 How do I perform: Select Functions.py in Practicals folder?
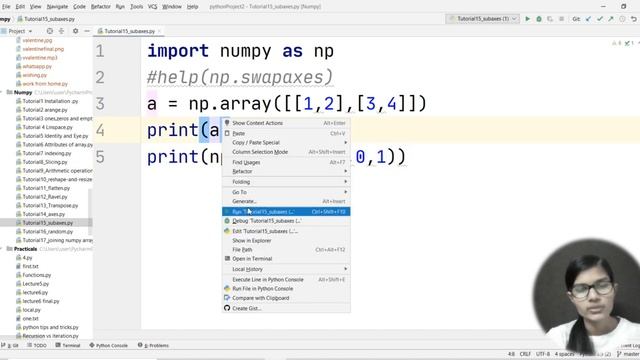33,275
